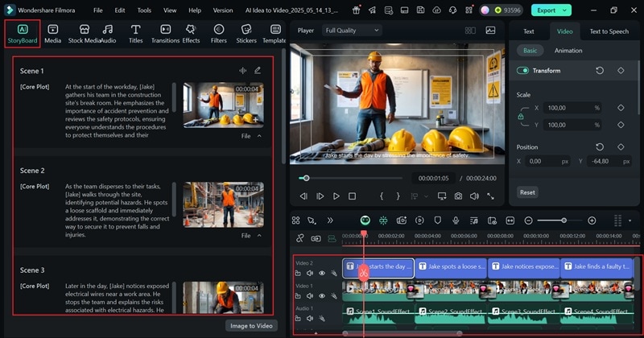The image size is (644, 338).
Task: Toggle the Transform switch off
Action: click(x=523, y=71)
